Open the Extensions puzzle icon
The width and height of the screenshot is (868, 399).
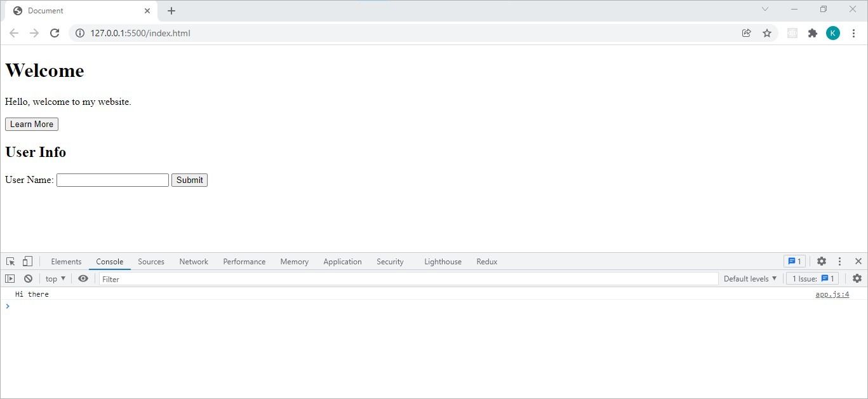pos(812,33)
